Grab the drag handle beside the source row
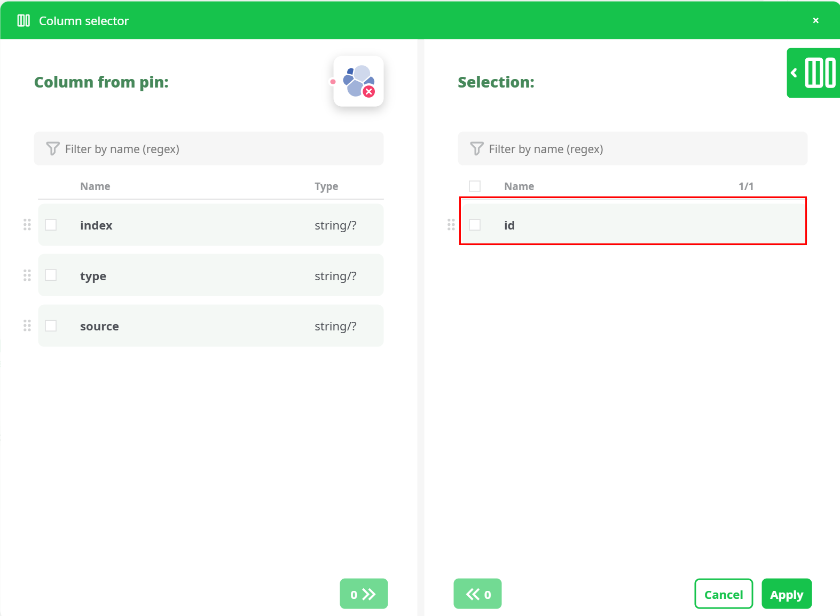Image resolution: width=840 pixels, height=616 pixels. (x=27, y=326)
